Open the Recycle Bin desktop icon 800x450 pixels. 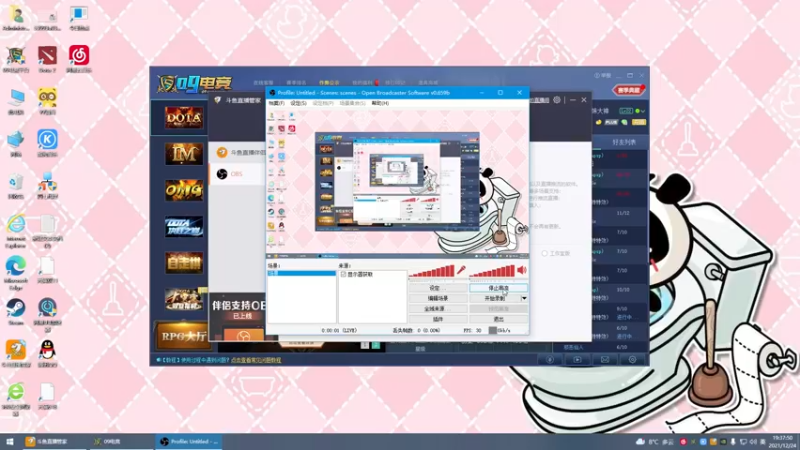pos(16,185)
